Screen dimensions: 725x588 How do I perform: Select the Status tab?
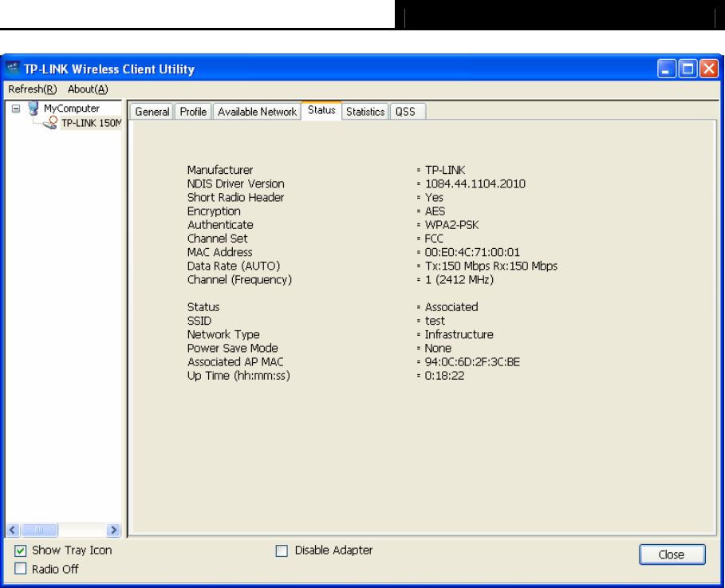point(321,110)
